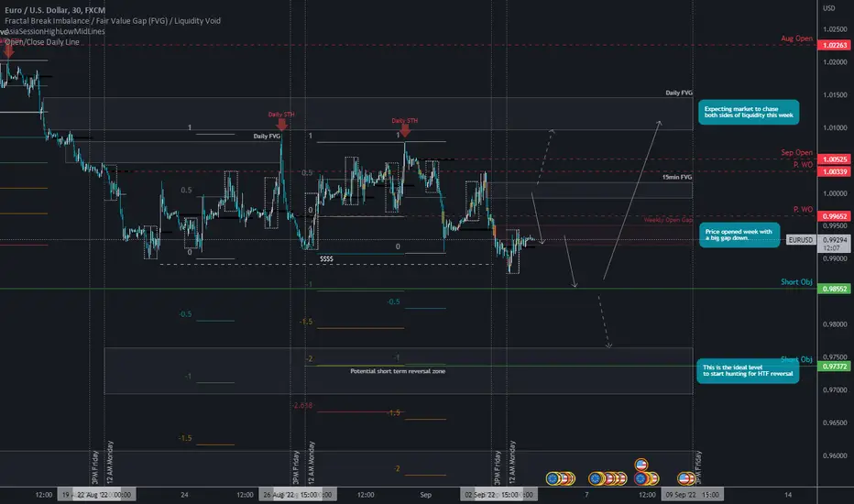Click the '-2.618' fib level label
The image size is (854, 504).
[x=302, y=405]
